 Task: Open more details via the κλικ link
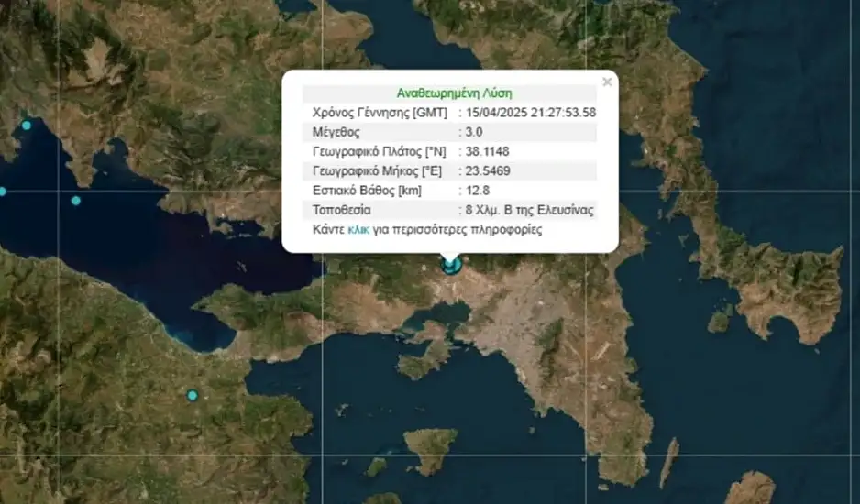point(358,230)
